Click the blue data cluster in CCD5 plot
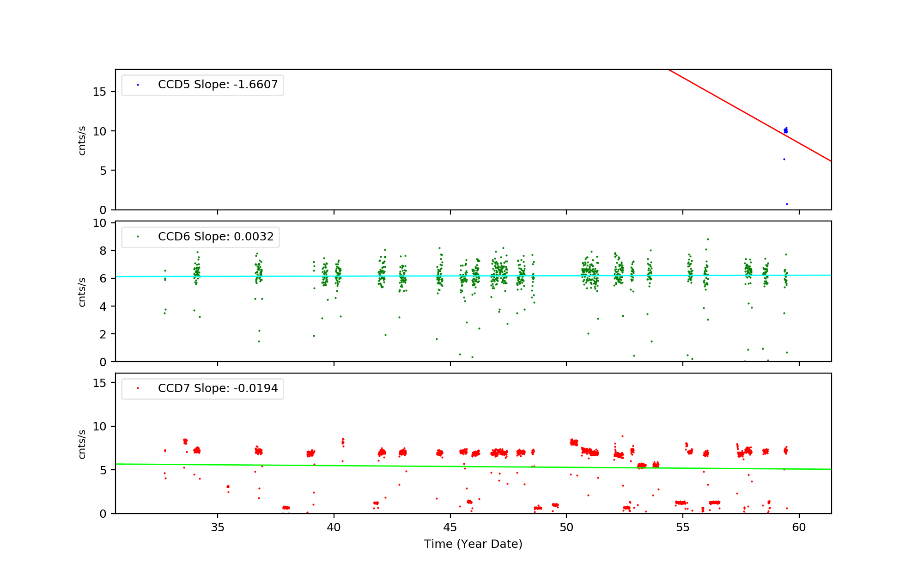The height and width of the screenshot is (577, 924). pyautogui.click(x=785, y=131)
